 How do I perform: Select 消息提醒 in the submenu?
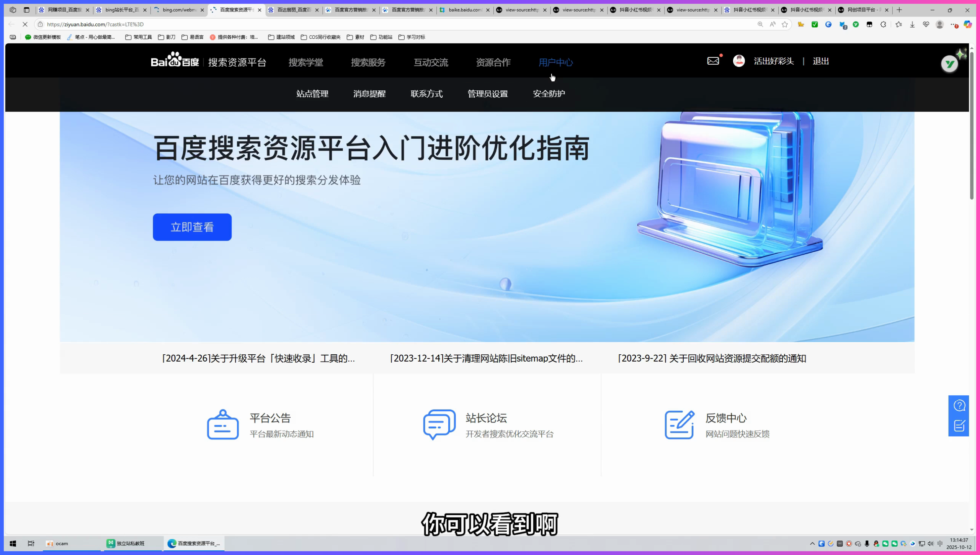[x=369, y=93]
